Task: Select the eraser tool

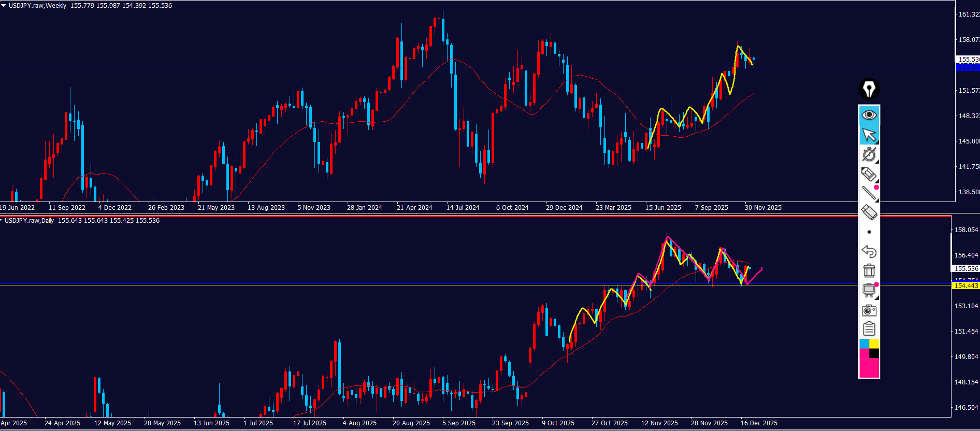Action: [869, 212]
